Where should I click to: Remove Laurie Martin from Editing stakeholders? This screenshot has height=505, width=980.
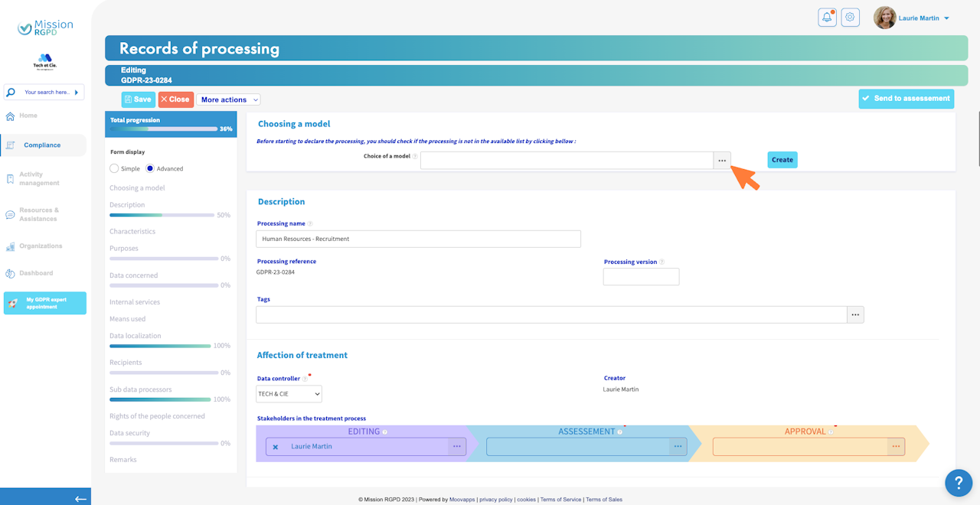tap(276, 447)
